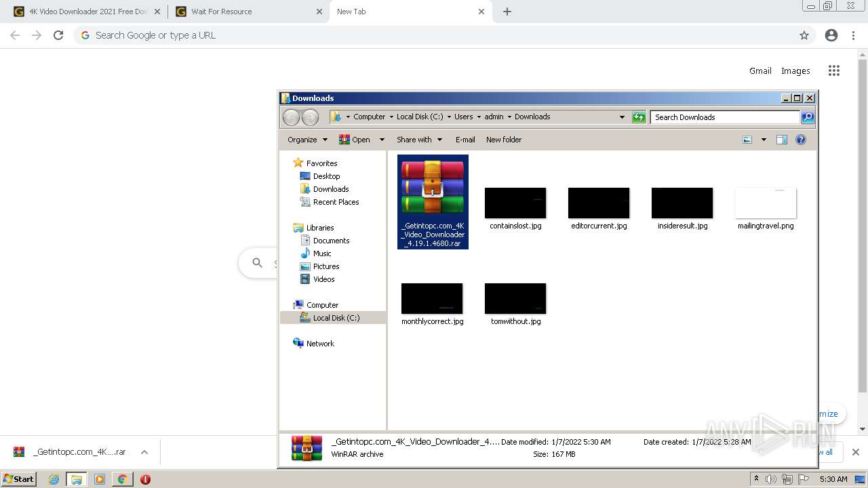868x488 pixels.
Task: Click Chrome taskbar icon
Action: 122,479
